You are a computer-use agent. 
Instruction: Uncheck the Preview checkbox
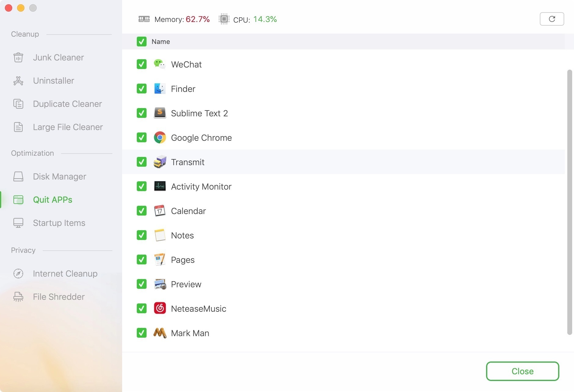point(142,284)
